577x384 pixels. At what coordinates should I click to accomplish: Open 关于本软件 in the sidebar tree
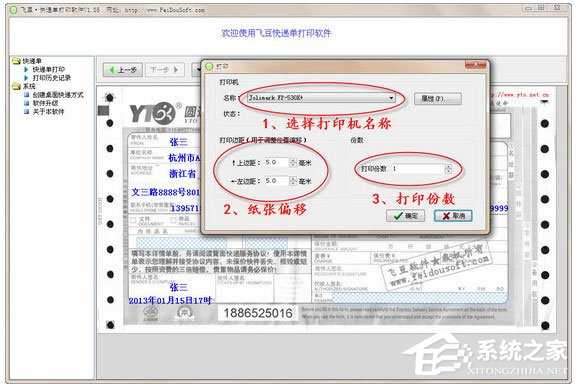click(x=49, y=111)
